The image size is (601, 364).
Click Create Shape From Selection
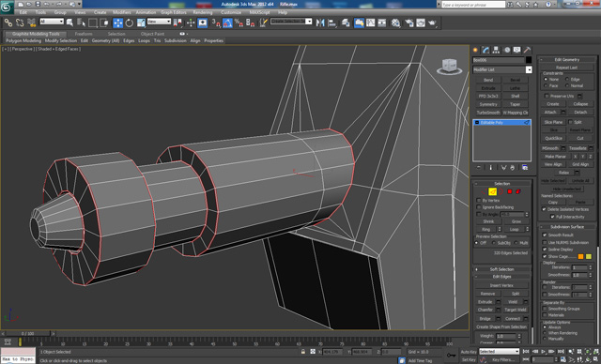point(501,326)
